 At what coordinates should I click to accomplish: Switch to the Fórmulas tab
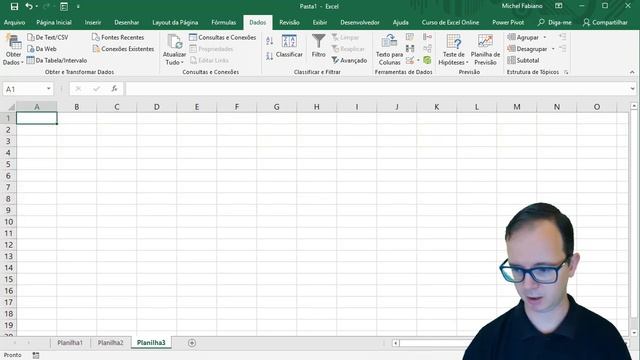223,22
